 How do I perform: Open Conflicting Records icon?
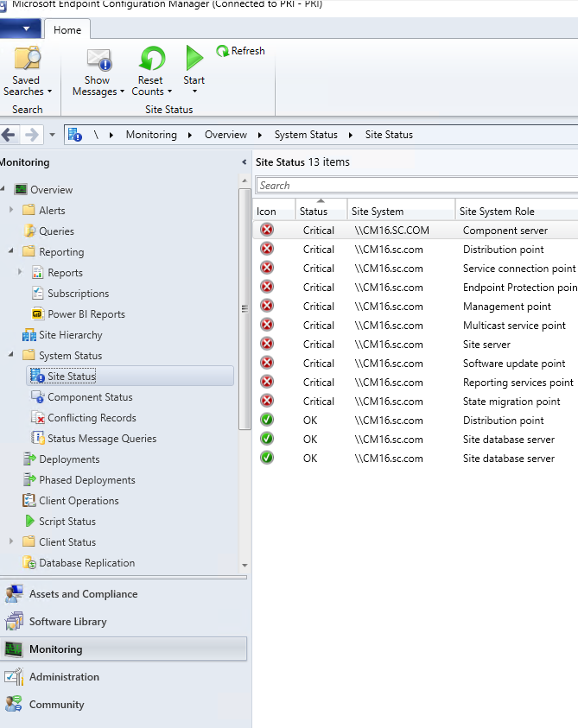pyautogui.click(x=38, y=417)
